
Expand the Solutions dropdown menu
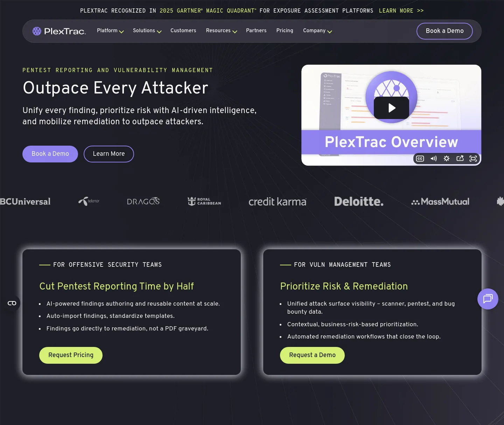[147, 31]
